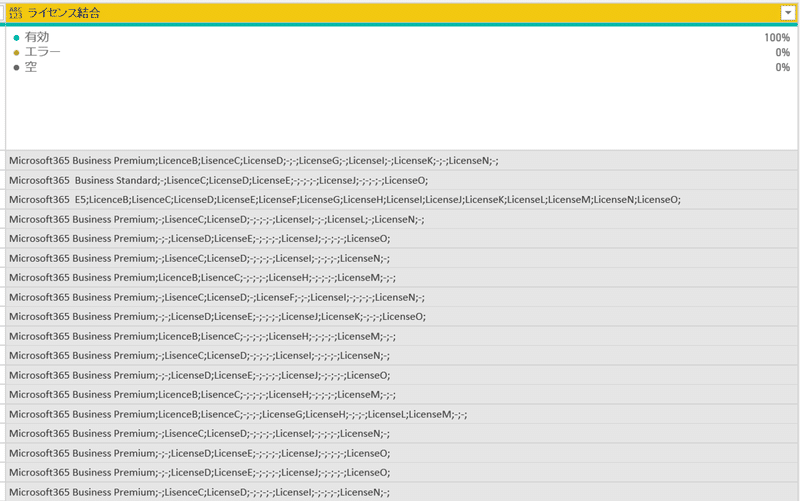Click the 有効 quality label
The height and width of the screenshot is (501, 800).
click(x=37, y=37)
